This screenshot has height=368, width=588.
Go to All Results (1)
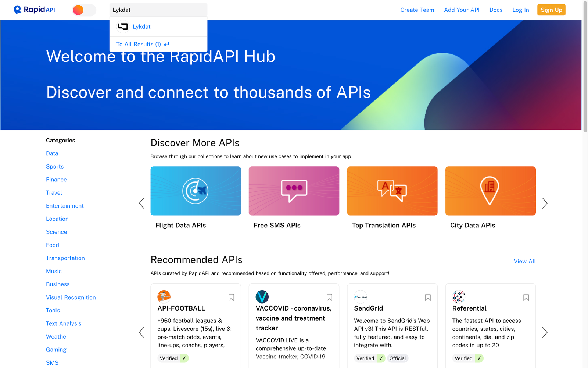click(x=143, y=44)
